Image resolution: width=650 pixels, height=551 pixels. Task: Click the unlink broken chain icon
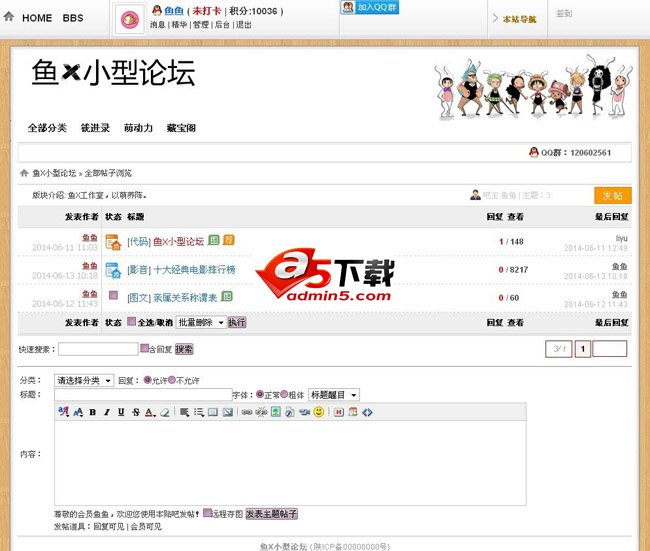click(x=261, y=412)
